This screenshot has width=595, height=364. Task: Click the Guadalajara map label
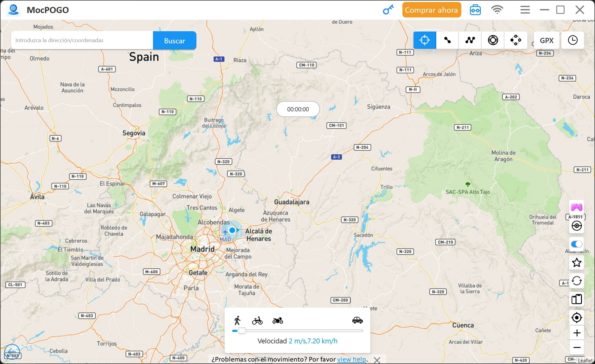point(292,202)
